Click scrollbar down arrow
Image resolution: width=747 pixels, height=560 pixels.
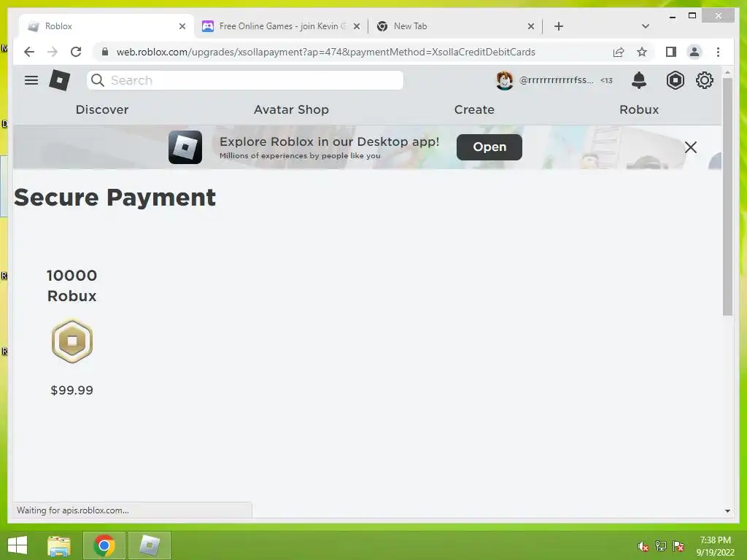point(727,510)
